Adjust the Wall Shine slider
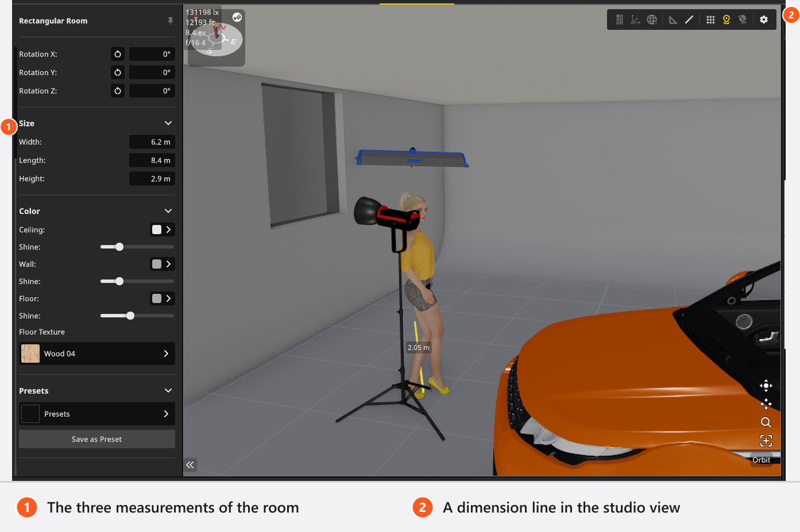 click(137, 281)
